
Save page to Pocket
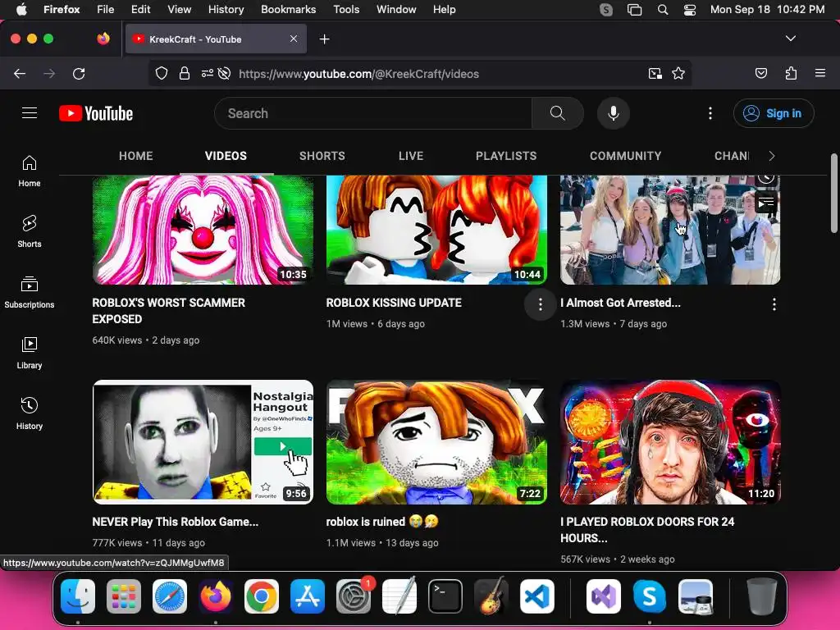coord(761,73)
